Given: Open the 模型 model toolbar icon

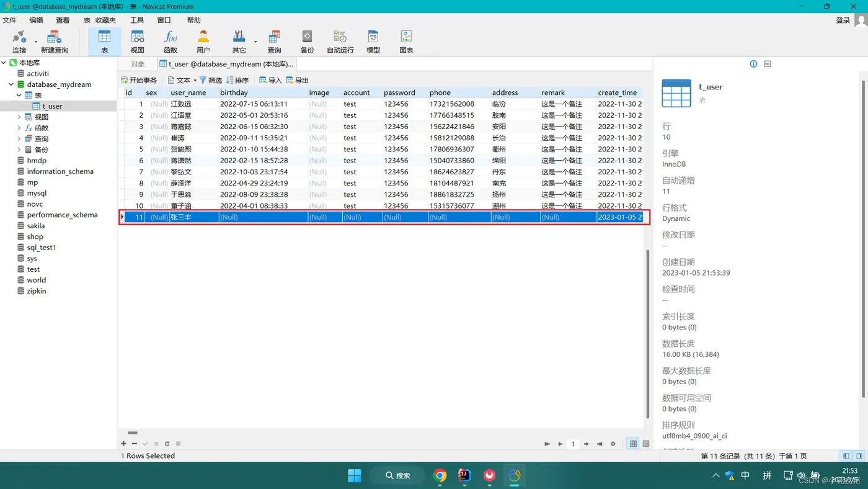Looking at the screenshot, I should [x=373, y=41].
